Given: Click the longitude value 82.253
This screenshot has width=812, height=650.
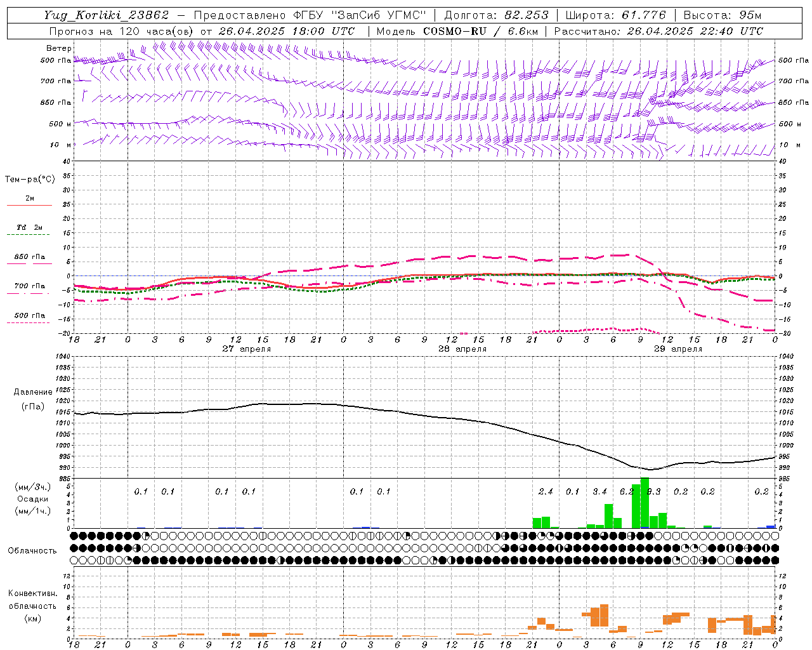Looking at the screenshot, I should click(528, 15).
